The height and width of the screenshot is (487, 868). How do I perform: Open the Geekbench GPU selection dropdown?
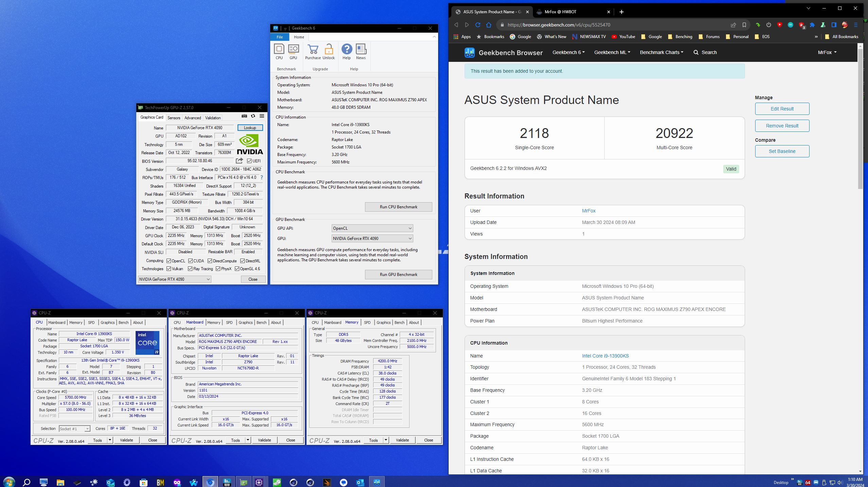point(372,239)
